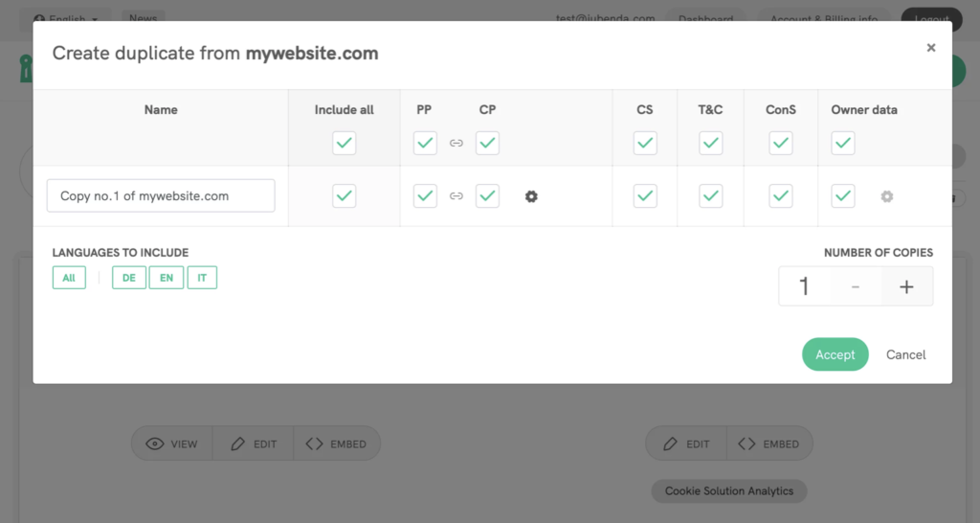
Task: Close the duplicate dialog with X
Action: [x=930, y=48]
